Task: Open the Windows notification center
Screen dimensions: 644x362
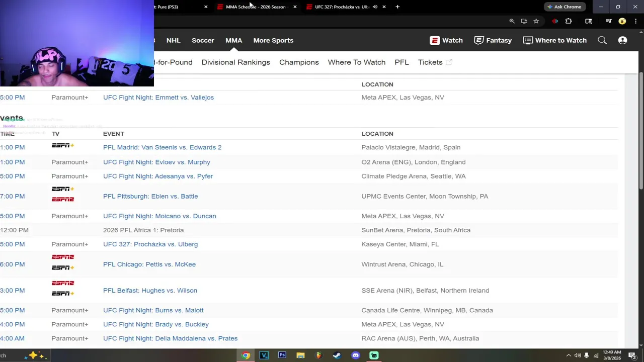Action: click(632, 355)
